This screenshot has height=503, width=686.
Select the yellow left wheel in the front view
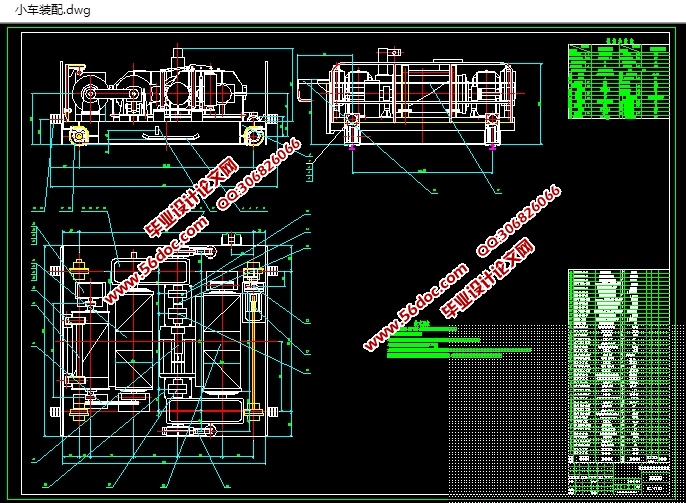point(79,135)
